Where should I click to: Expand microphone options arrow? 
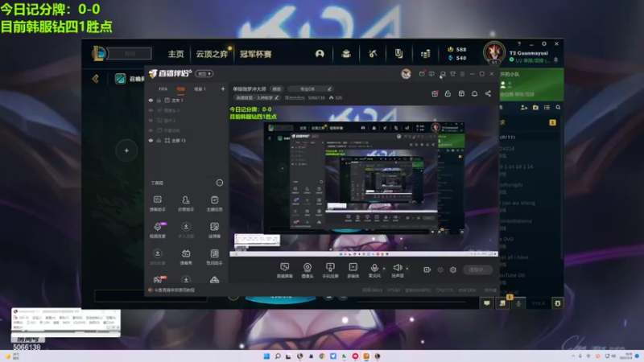coord(384,269)
